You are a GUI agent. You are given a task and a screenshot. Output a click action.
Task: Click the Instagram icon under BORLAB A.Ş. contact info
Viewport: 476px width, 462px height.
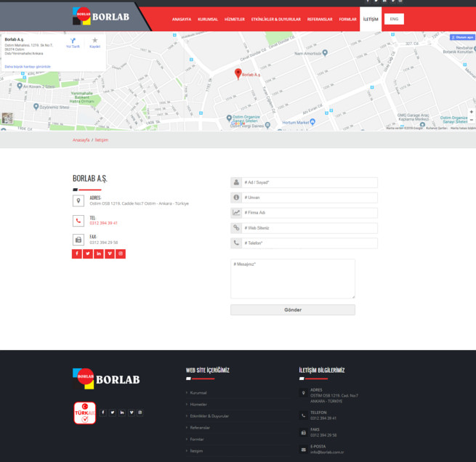[x=121, y=254]
